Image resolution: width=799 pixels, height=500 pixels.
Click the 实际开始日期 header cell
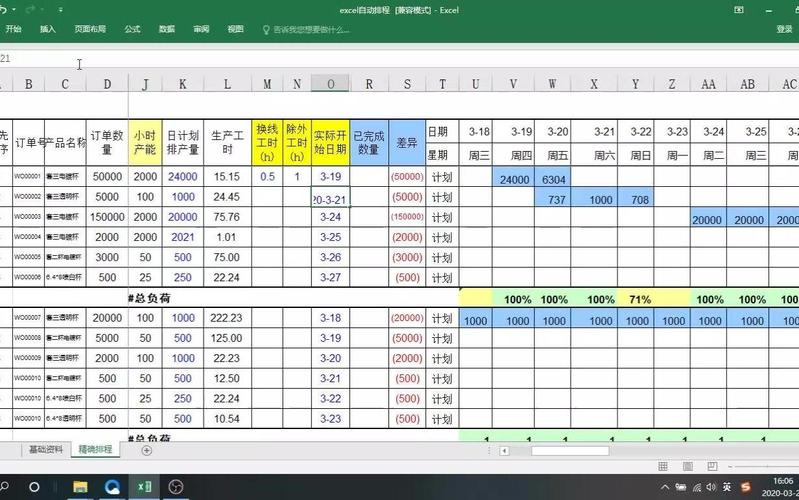[x=330, y=142]
